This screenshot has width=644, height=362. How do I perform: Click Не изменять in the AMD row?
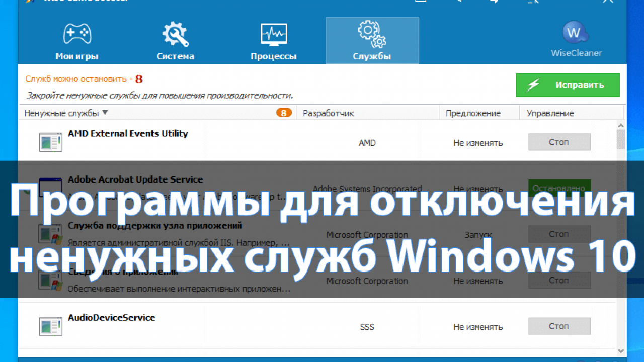pos(478,143)
